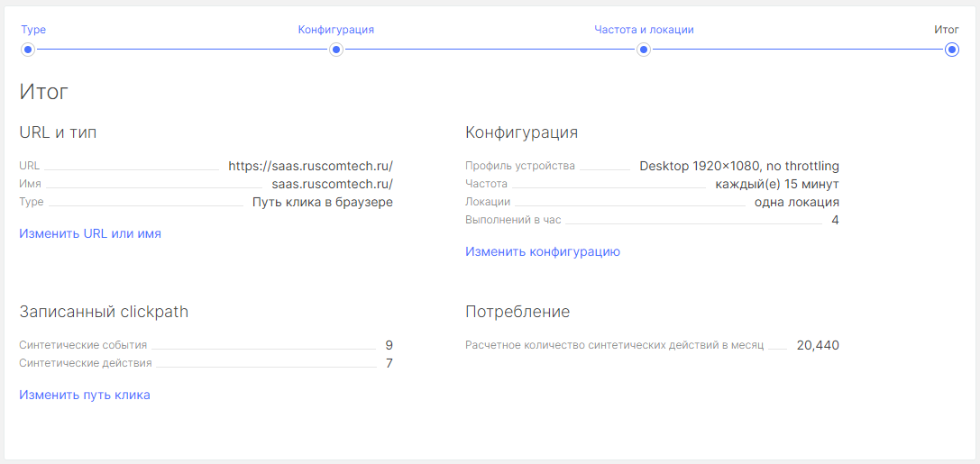This screenshot has height=464, width=980.
Task: Switch to Частота и локации step label
Action: (x=644, y=30)
